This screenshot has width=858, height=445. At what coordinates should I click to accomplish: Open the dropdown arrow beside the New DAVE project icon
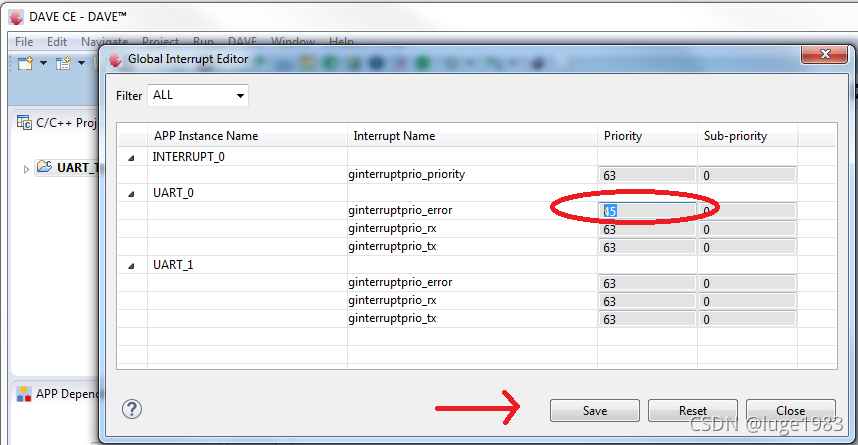pyautogui.click(x=82, y=63)
